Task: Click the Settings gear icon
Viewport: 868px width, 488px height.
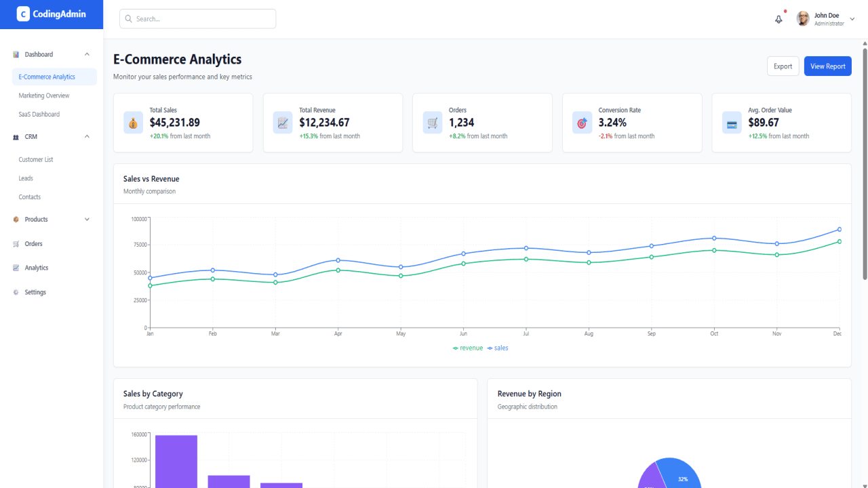Action: click(x=16, y=292)
